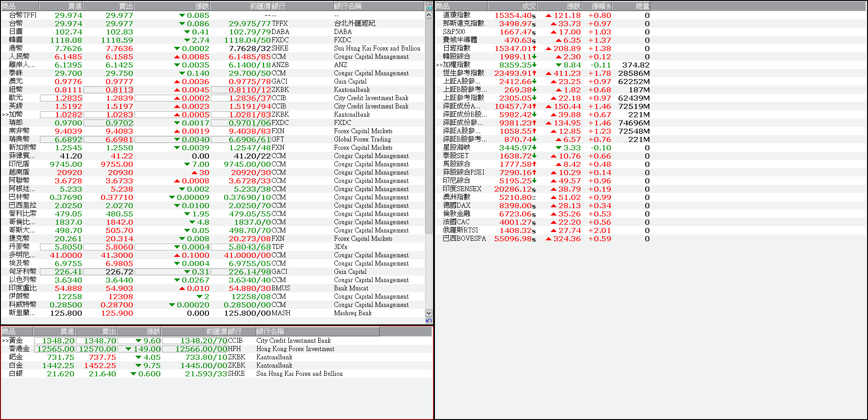Select the 南非幣 currency row

tap(213, 131)
